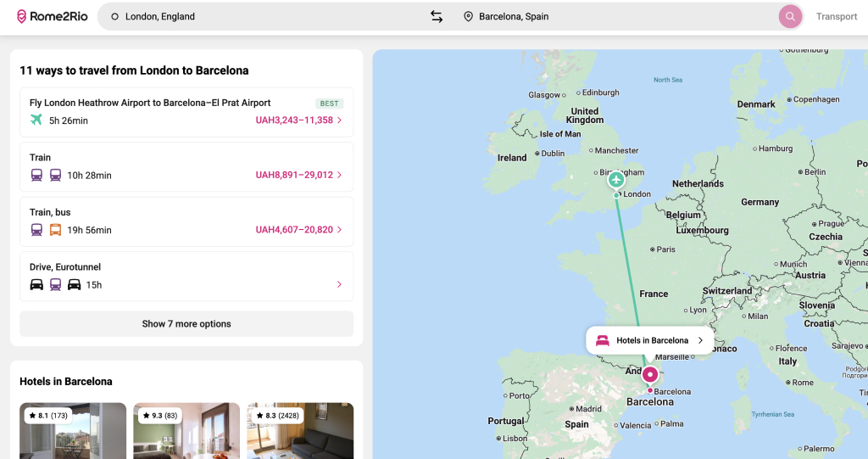This screenshot has width=868, height=459.
Task: Click the purple train icon in Train, bus row
Action: pyautogui.click(x=36, y=229)
